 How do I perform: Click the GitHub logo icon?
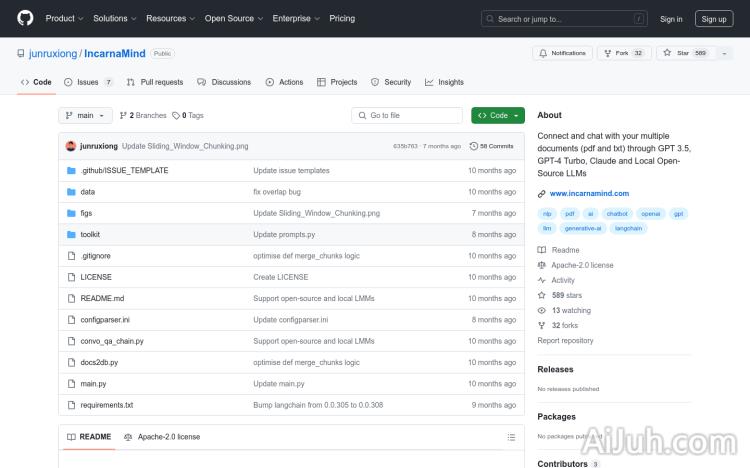(25, 18)
